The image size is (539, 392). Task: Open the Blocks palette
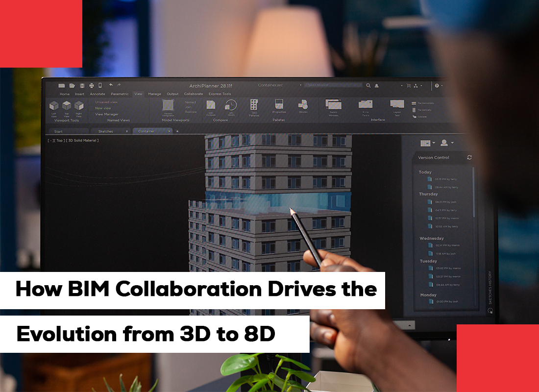coord(303,104)
